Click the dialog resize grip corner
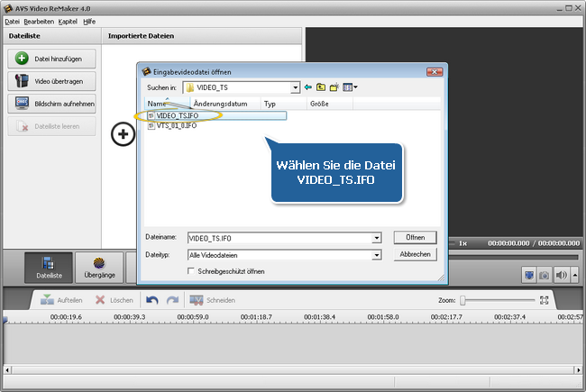This screenshot has width=586, height=392. [442, 278]
